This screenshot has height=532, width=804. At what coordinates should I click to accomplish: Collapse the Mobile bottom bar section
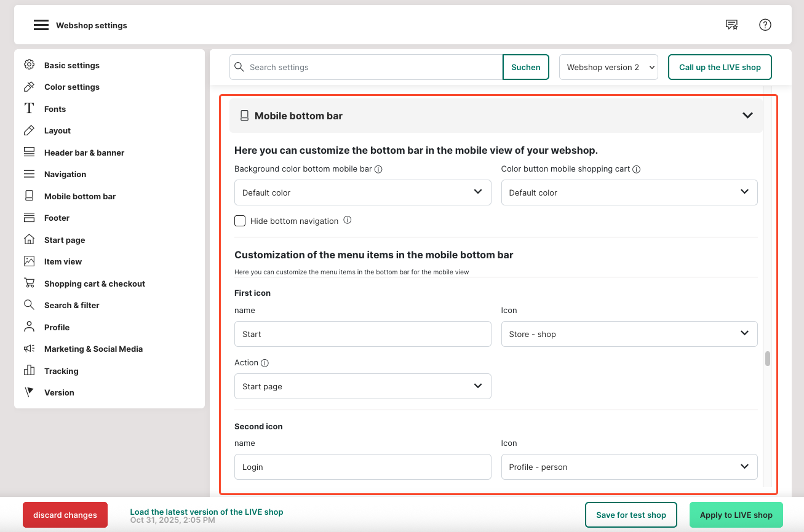(x=747, y=116)
